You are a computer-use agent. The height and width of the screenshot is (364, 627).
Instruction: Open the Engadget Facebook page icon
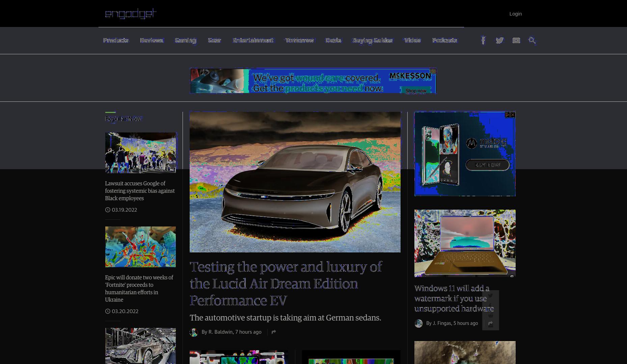click(483, 40)
